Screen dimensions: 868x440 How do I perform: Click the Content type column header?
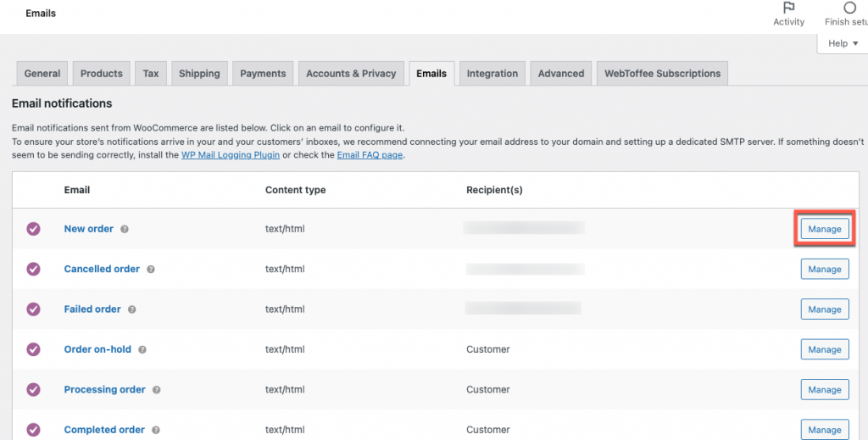[295, 190]
